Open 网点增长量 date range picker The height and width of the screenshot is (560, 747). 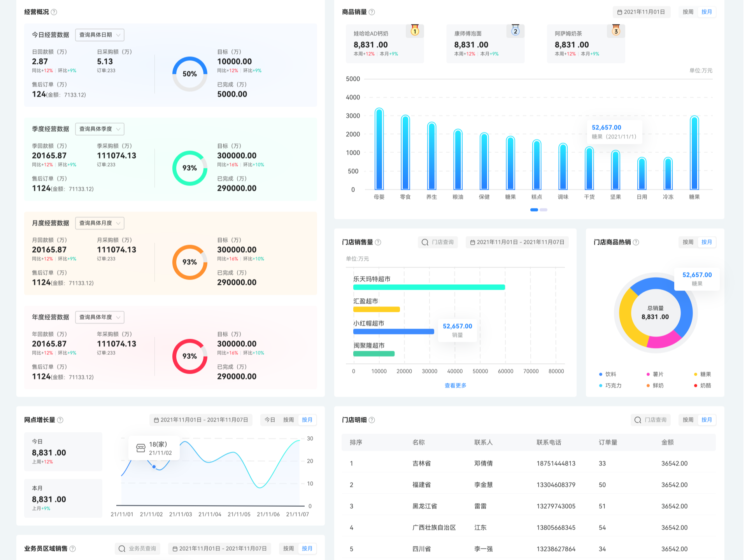pos(201,420)
